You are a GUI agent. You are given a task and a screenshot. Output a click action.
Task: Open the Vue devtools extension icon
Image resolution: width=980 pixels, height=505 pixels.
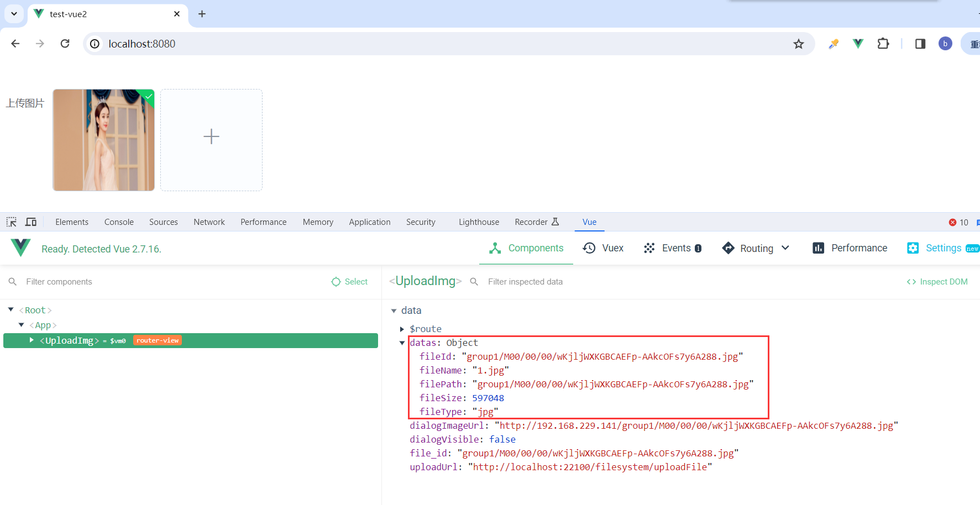pos(858,44)
